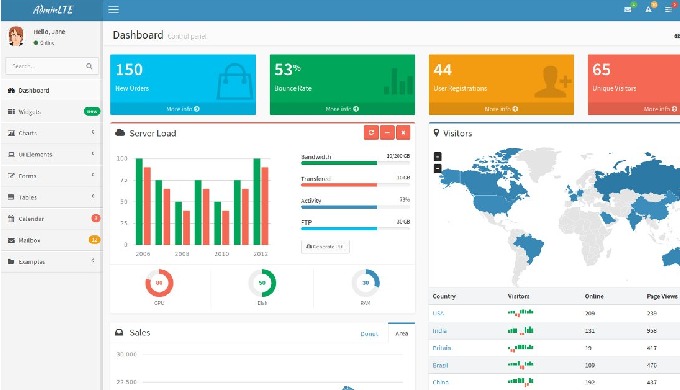
Task: Click the Charts chart icon in sidebar
Action: (x=11, y=133)
